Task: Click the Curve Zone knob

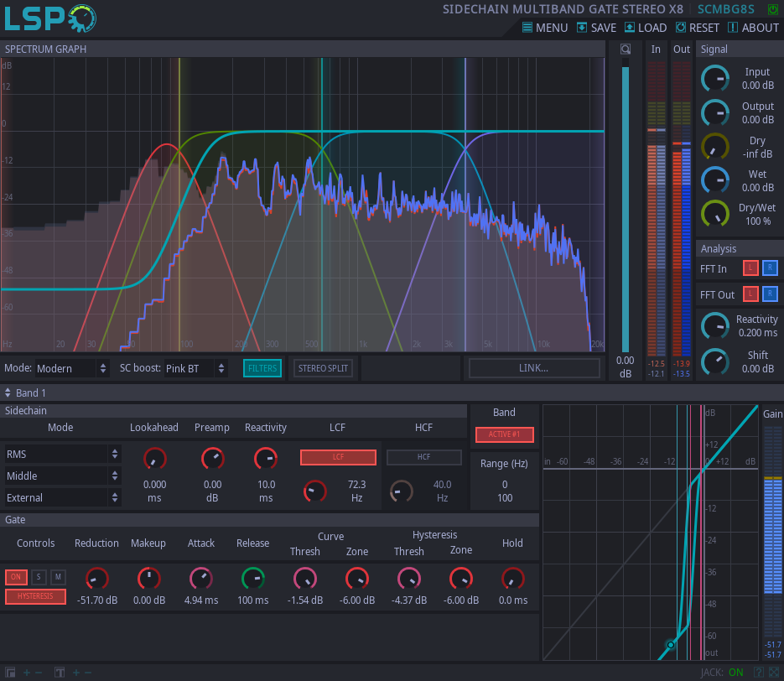Action: 357,579
